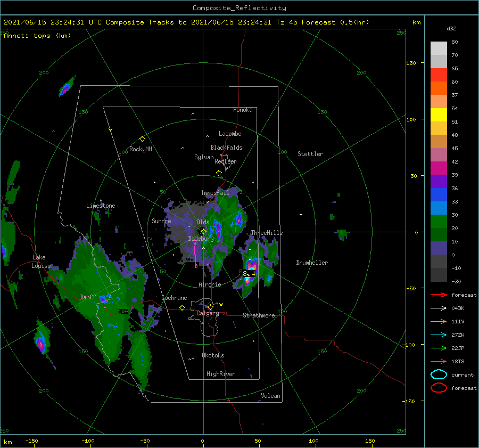Click the Airdrie city label
Image resolution: width=479 pixels, height=448 pixels.
click(210, 284)
